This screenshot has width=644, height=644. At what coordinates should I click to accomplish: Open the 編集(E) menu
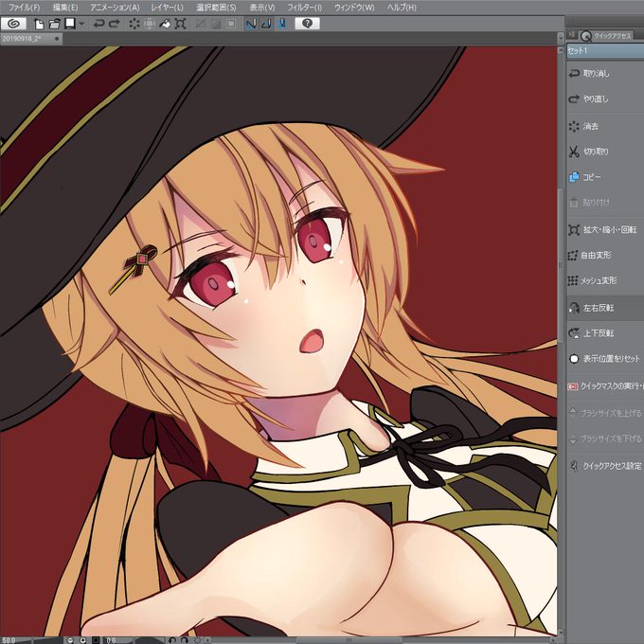click(x=65, y=8)
